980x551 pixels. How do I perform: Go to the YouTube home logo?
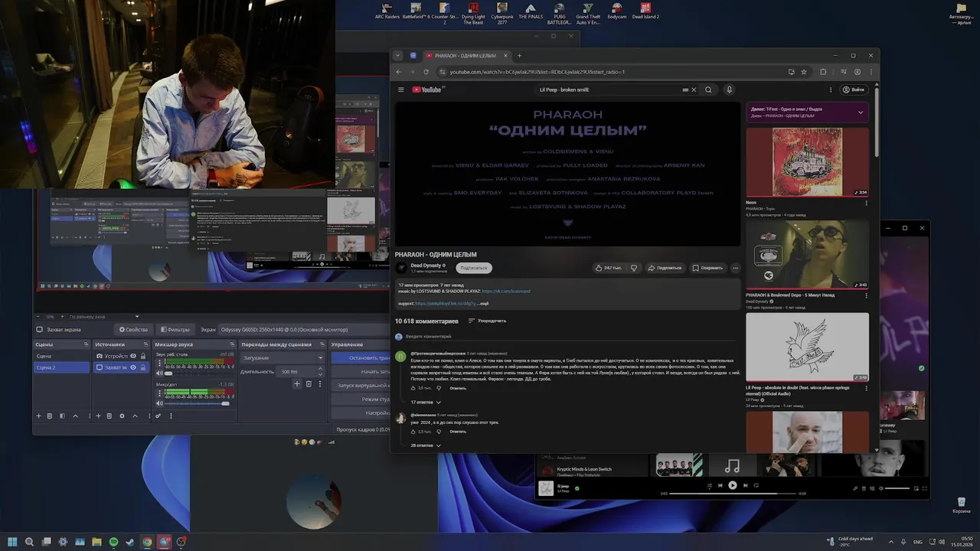pyautogui.click(x=427, y=90)
